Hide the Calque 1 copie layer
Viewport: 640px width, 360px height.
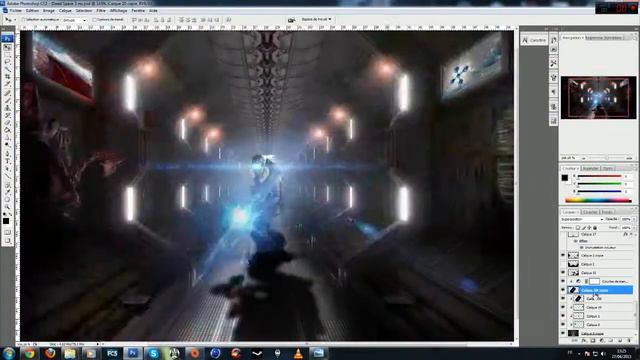(x=563, y=256)
